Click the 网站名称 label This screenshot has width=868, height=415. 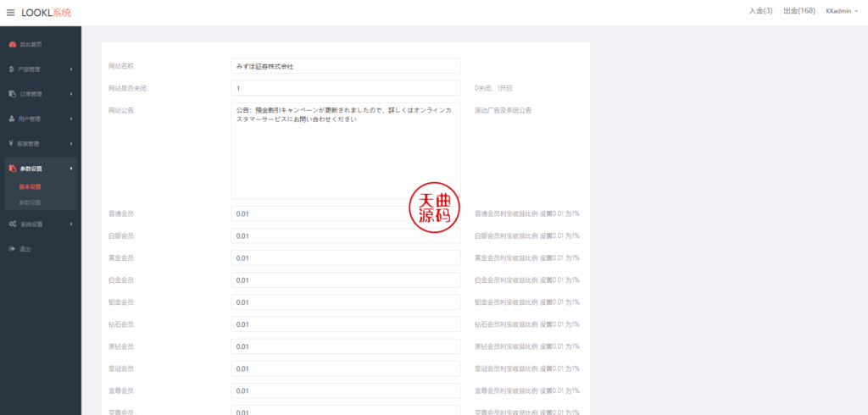(122, 66)
